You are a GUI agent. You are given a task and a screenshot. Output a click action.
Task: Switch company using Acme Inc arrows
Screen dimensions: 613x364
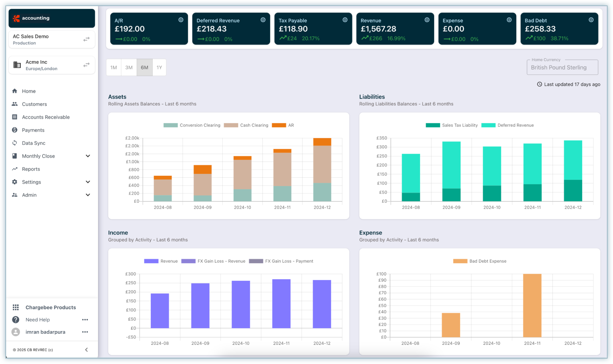pos(86,65)
